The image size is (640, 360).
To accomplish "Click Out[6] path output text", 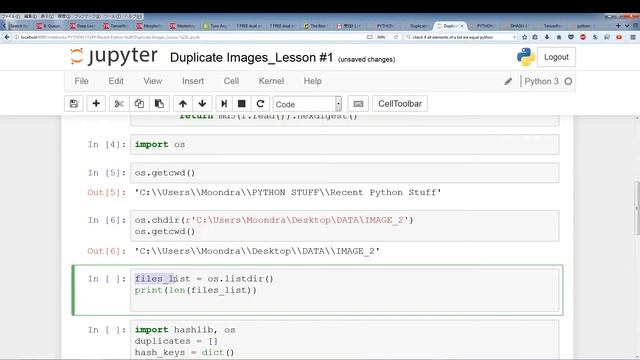I will click(257, 251).
